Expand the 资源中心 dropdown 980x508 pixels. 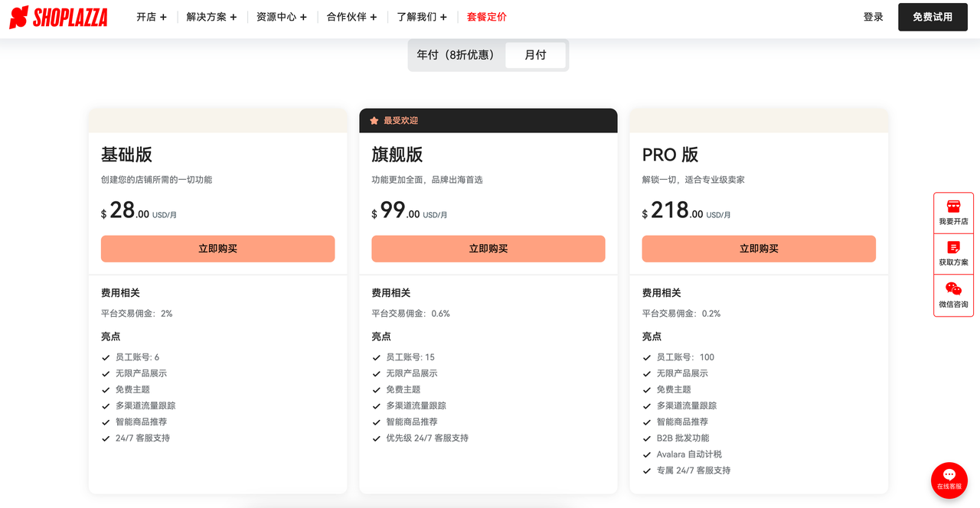coord(281,17)
